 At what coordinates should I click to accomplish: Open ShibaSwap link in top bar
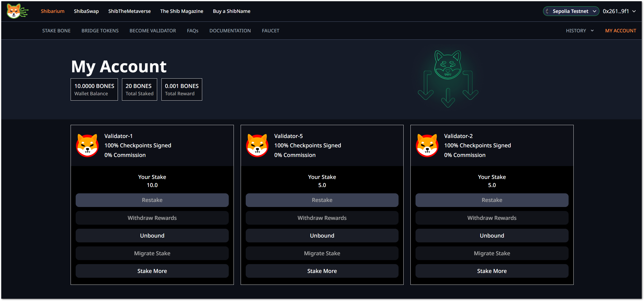pyautogui.click(x=86, y=11)
